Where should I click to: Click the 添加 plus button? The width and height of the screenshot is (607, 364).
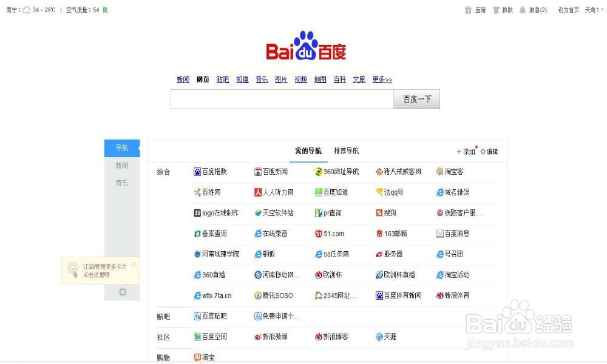(x=466, y=152)
